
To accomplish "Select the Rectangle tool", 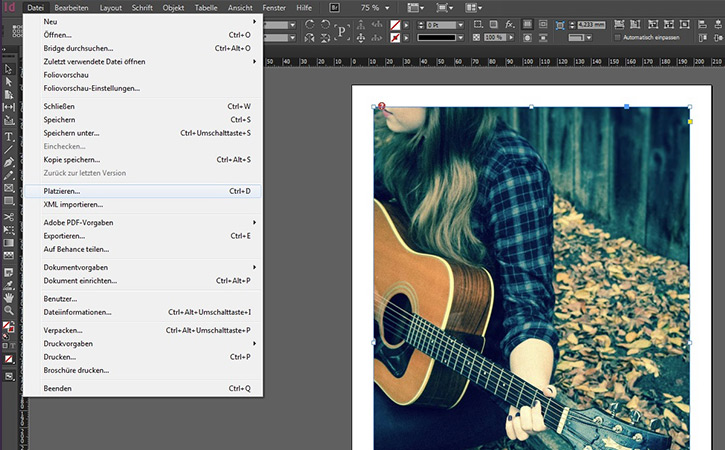I will [x=8, y=201].
